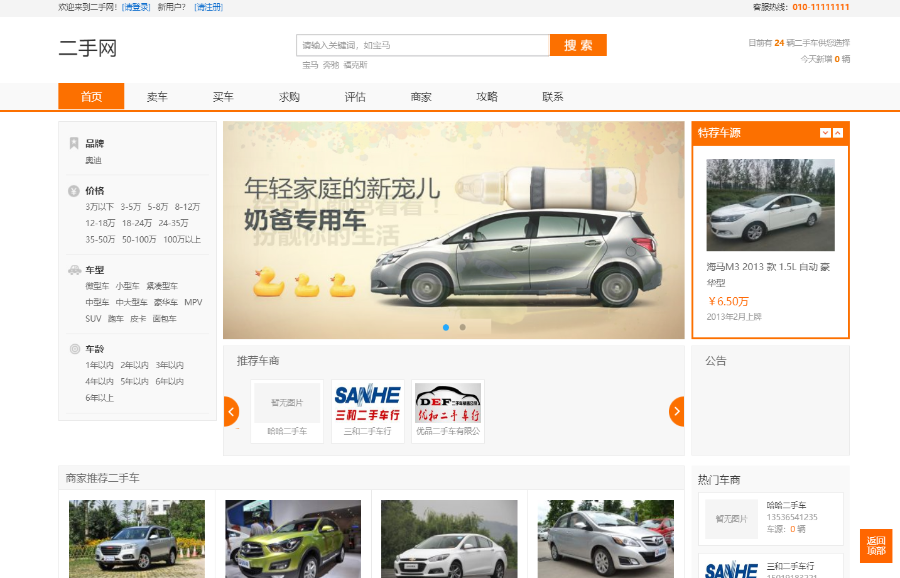The height and width of the screenshot is (578, 900).
Task: Filter car type 小型车
Action: [127, 286]
